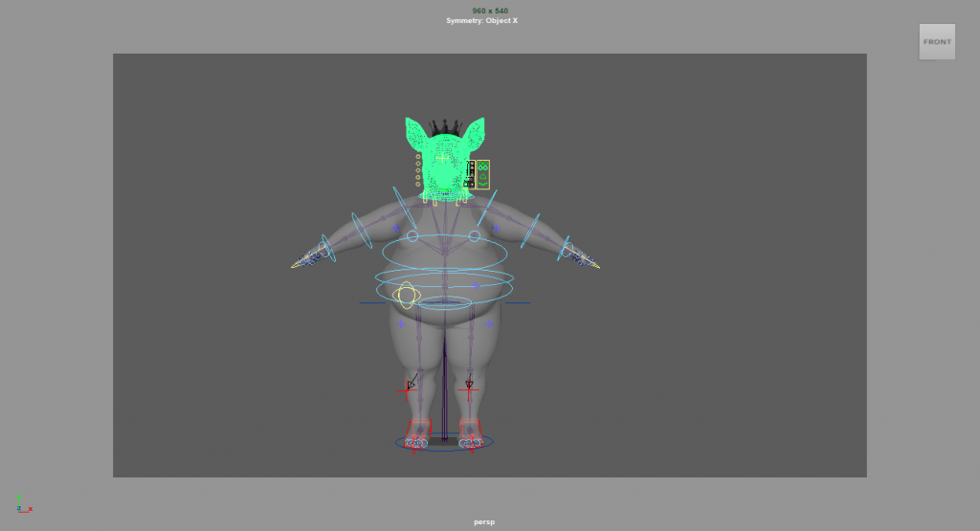Select the topmost small yellow circle beside the head

pos(418,157)
